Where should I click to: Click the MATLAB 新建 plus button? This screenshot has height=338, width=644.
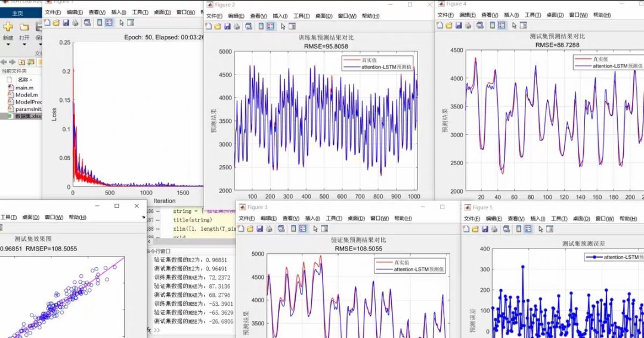click(x=8, y=27)
